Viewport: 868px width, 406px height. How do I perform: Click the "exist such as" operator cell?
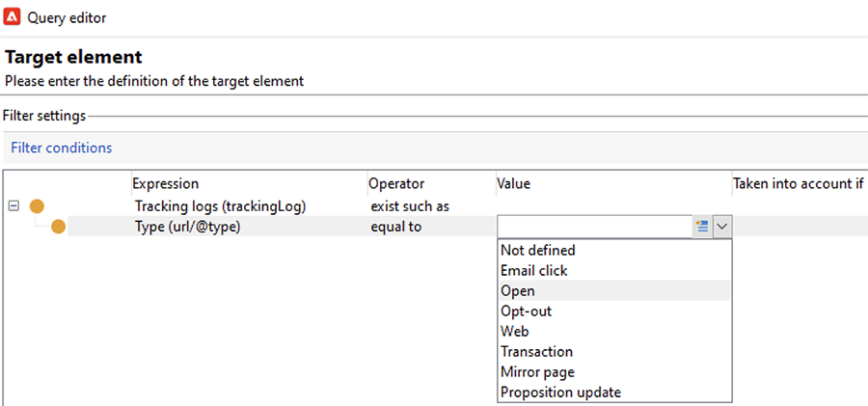tap(409, 206)
